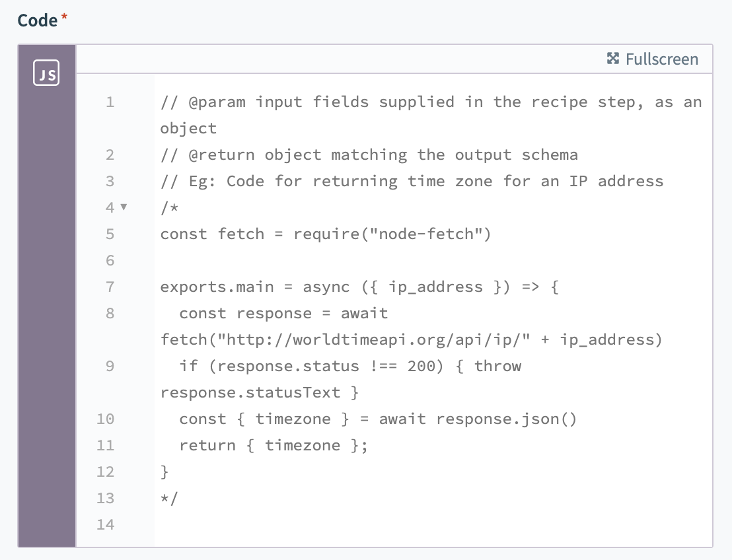Screen dimensions: 732x560
Task: Click the "return { timezone };" line
Action: (273, 445)
